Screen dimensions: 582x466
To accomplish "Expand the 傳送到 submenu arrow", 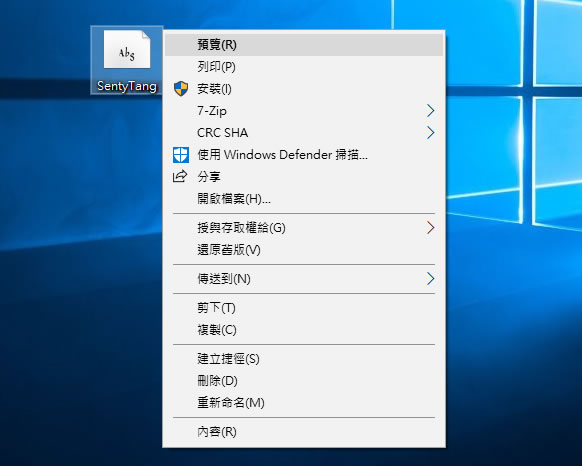I will point(430,278).
